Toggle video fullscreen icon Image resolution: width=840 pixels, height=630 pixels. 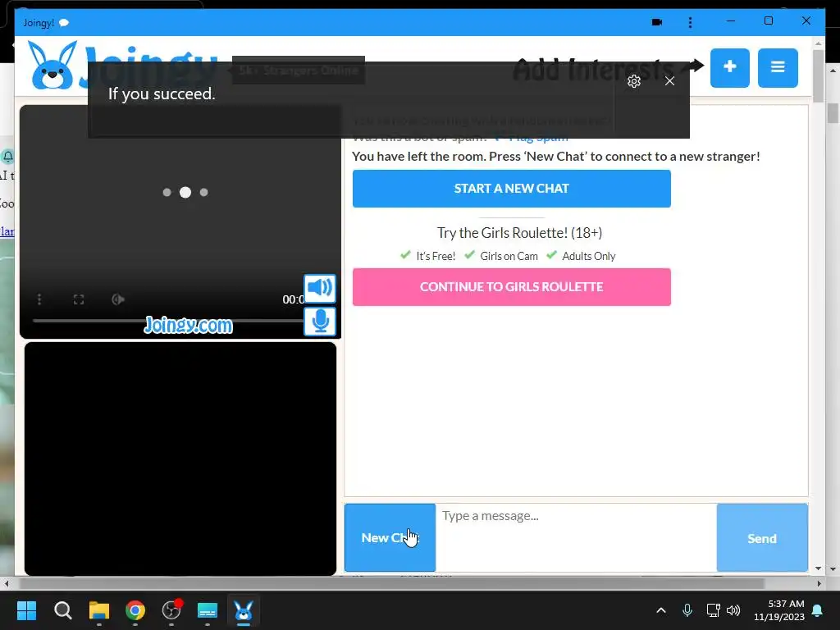coord(79,299)
